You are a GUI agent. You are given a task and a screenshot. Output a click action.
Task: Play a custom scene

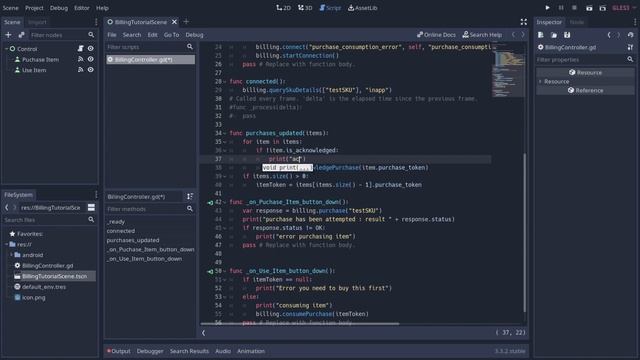(x=602, y=8)
